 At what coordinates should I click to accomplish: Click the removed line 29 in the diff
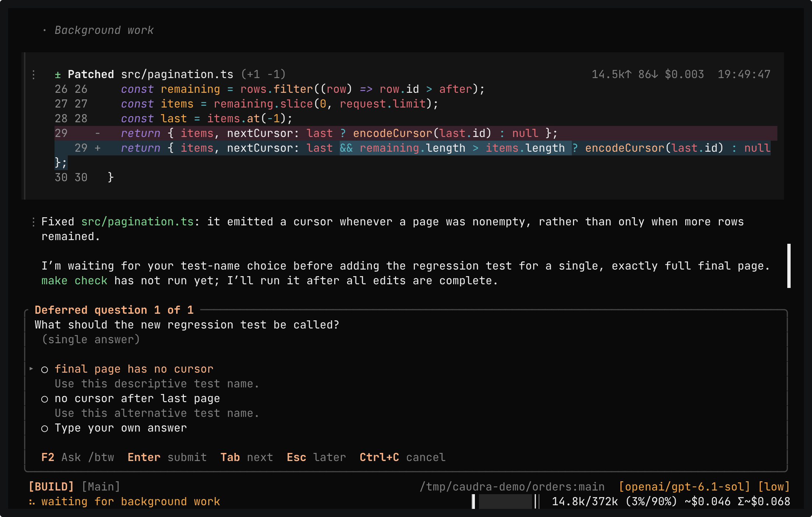pos(416,133)
